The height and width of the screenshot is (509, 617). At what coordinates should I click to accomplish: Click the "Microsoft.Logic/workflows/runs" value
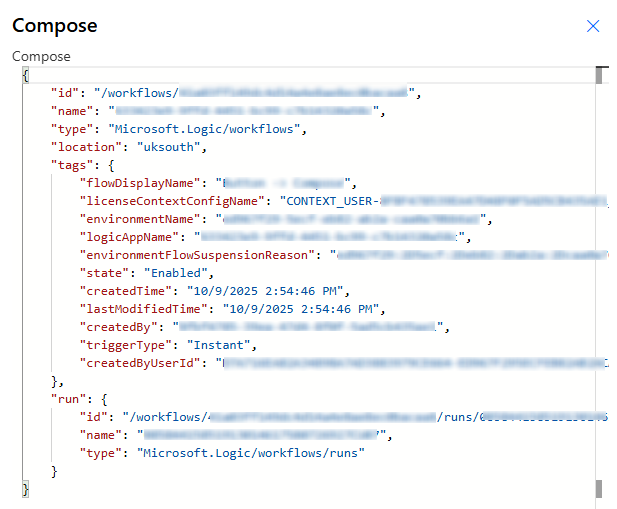[x=250, y=453]
